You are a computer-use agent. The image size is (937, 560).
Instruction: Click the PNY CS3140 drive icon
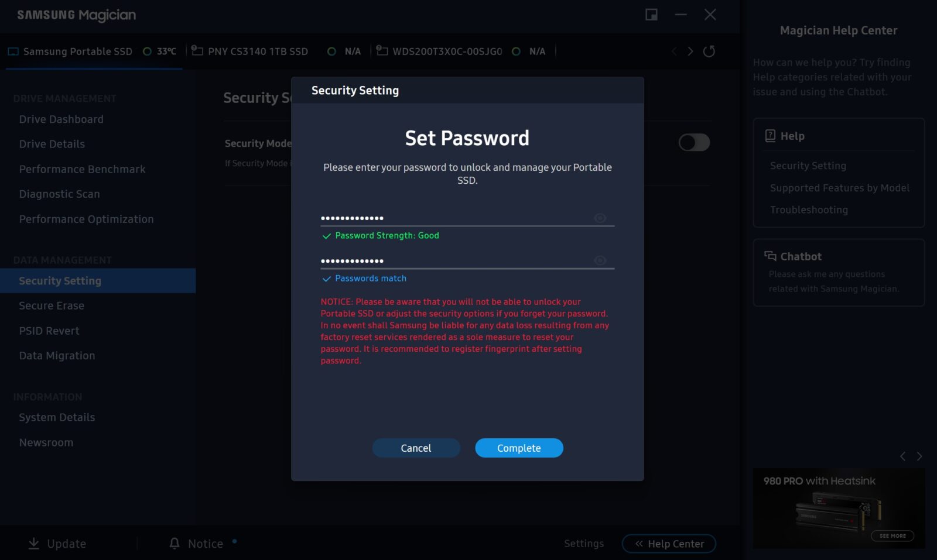(197, 51)
